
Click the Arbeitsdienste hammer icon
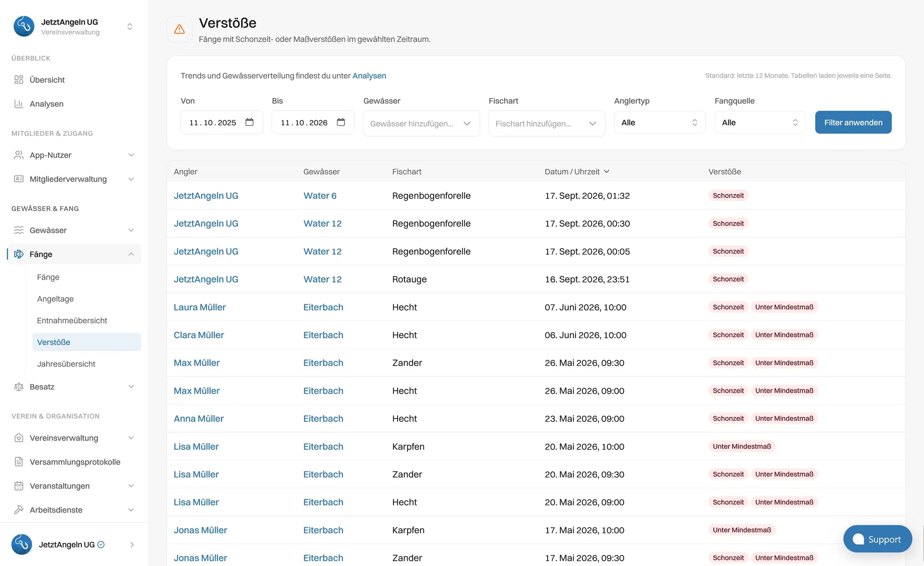(19, 510)
